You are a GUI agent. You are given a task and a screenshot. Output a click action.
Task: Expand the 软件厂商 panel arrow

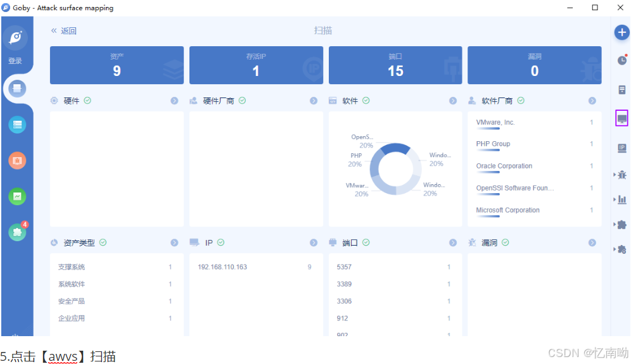tap(592, 101)
